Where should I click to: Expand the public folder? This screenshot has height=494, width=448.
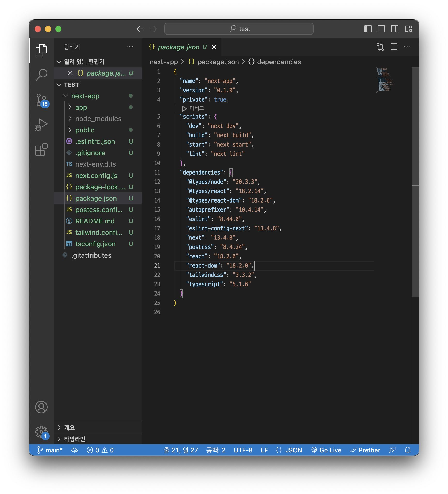coord(98,130)
